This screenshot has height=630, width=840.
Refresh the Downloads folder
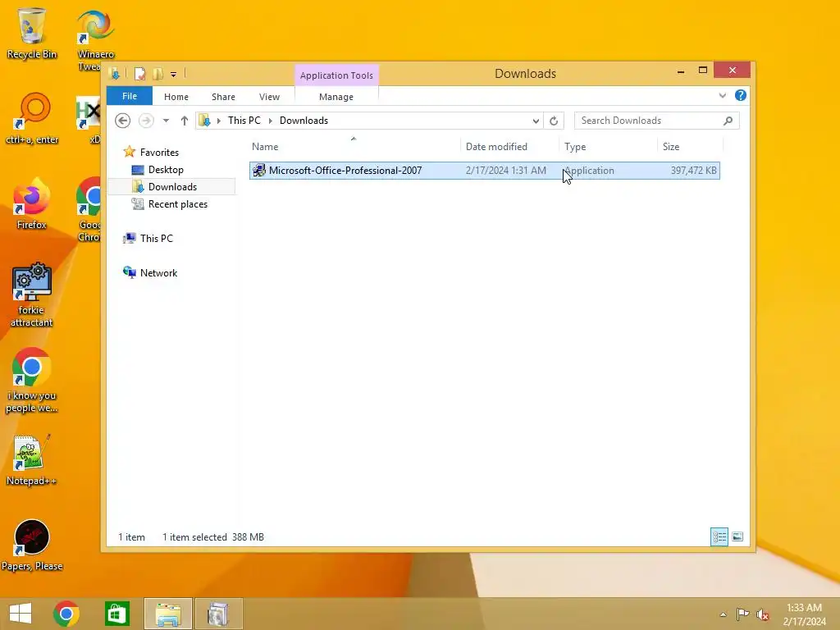click(554, 121)
